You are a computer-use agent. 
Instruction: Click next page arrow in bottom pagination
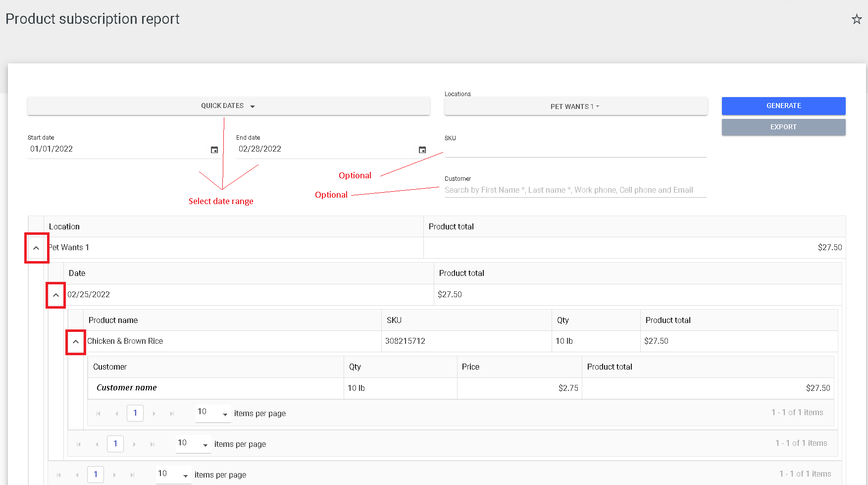tap(114, 474)
